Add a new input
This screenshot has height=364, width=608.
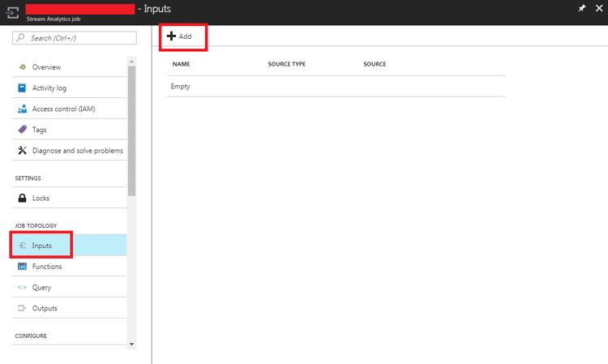tap(179, 36)
